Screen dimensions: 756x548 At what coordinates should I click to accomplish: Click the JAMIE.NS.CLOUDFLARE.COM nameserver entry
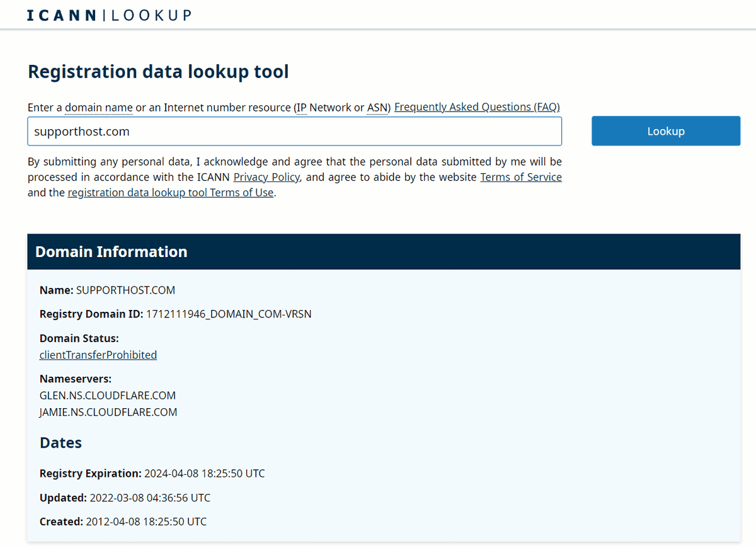(108, 412)
